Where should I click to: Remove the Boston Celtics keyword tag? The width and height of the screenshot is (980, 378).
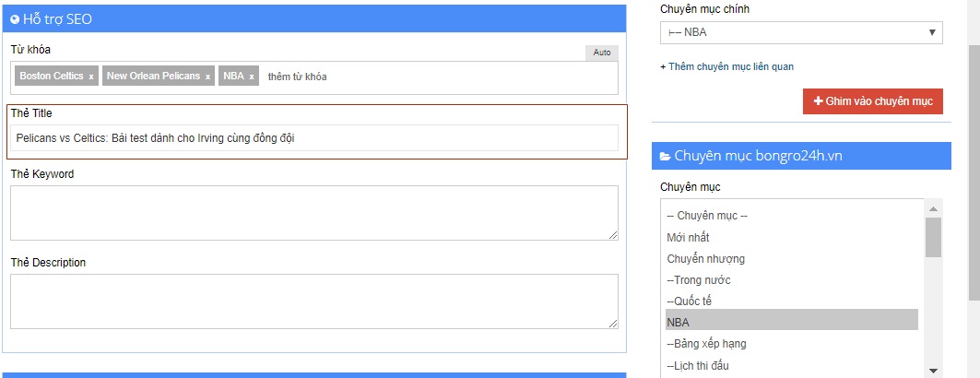91,77
